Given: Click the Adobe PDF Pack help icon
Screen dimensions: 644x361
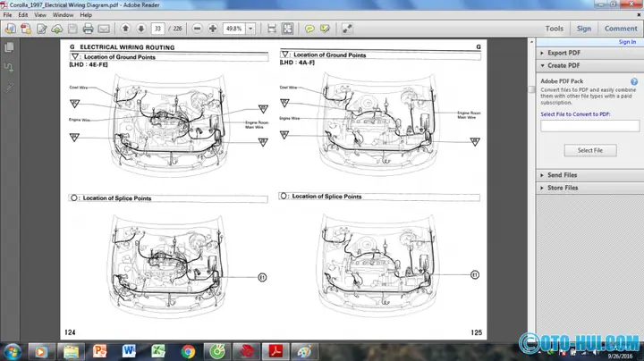Looking at the screenshot, I should tap(634, 81).
